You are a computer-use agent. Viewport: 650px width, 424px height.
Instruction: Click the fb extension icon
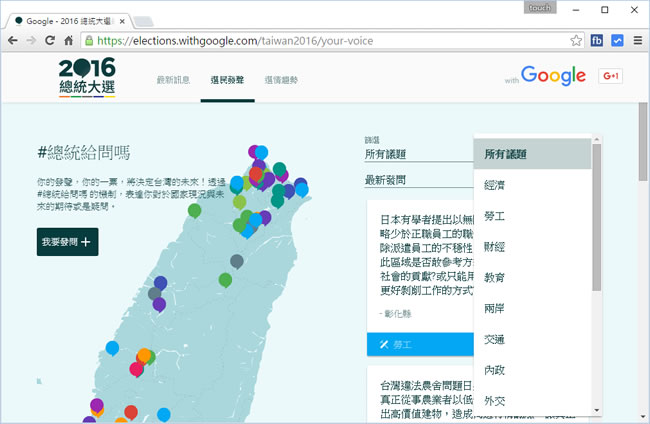pos(597,41)
